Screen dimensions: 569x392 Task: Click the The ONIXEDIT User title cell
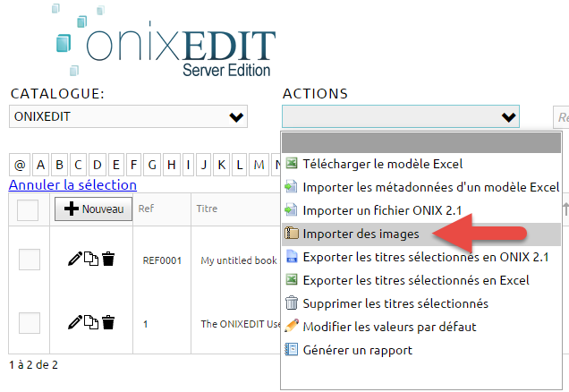point(241,324)
